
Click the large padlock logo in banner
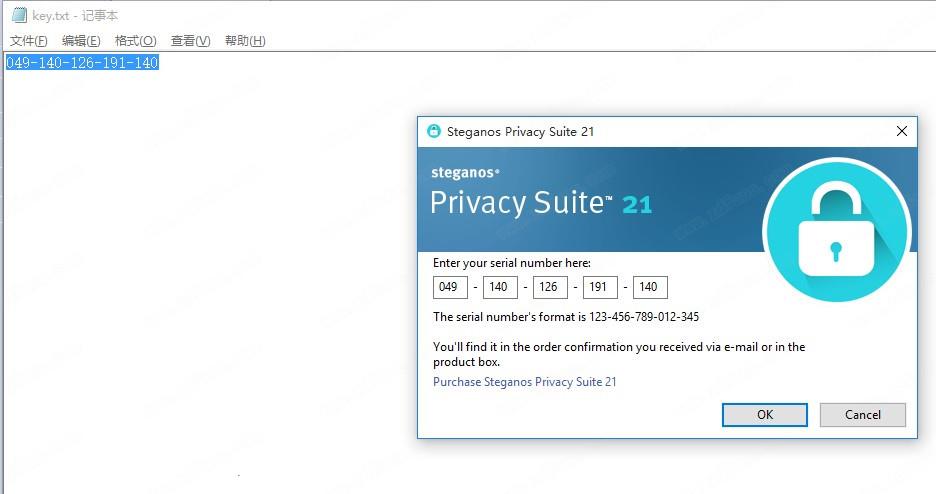(x=836, y=230)
